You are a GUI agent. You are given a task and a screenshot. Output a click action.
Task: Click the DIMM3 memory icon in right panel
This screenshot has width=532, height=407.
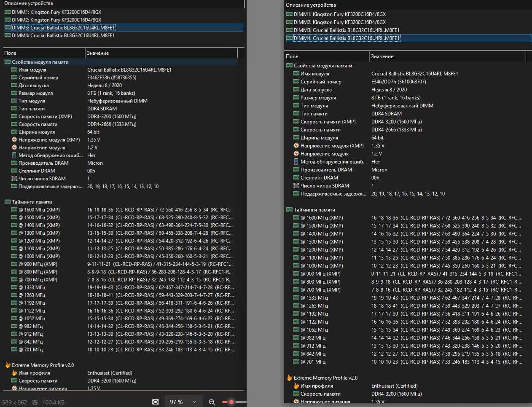tap(289, 30)
